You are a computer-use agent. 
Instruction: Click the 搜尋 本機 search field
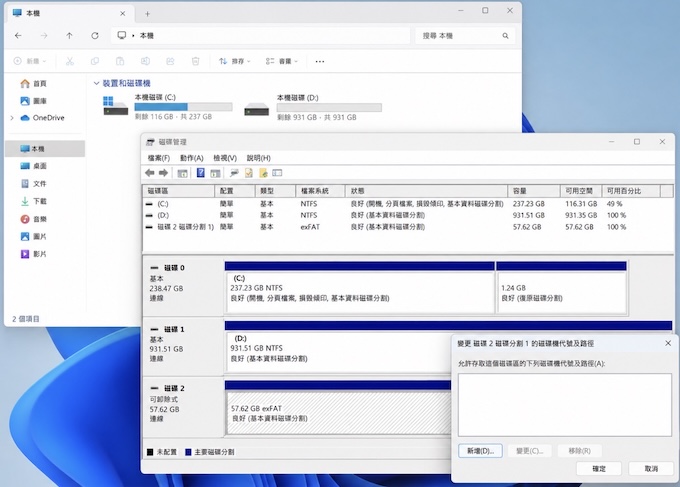point(465,36)
